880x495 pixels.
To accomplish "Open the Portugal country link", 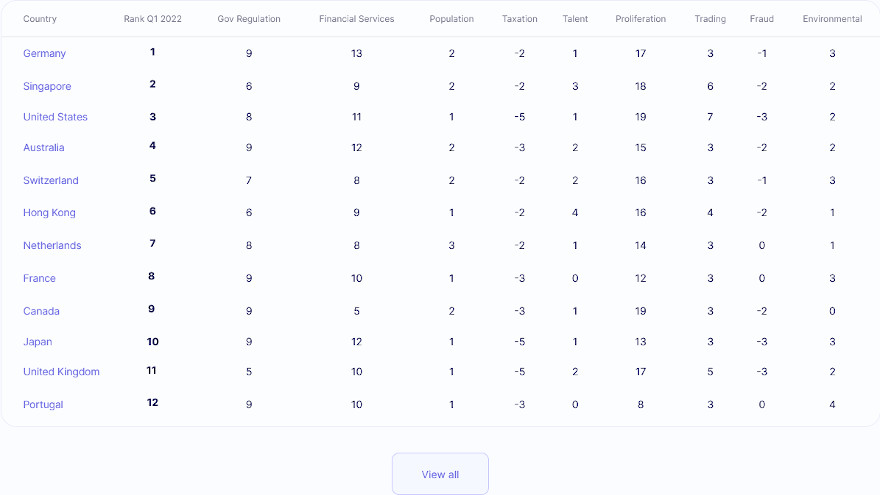I will pyautogui.click(x=43, y=405).
